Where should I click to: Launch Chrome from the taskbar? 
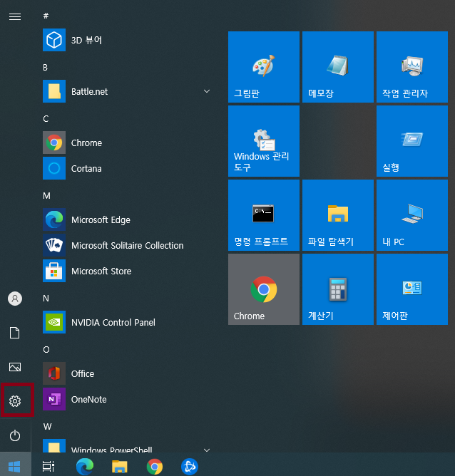155,467
